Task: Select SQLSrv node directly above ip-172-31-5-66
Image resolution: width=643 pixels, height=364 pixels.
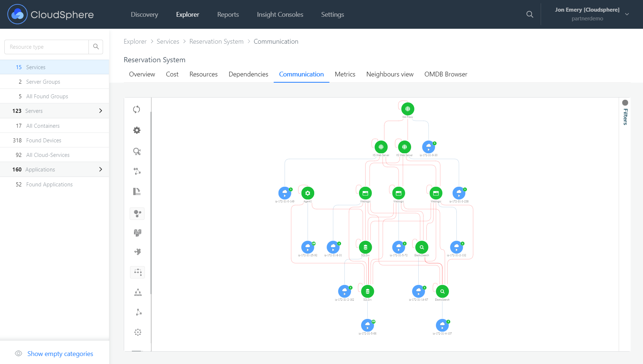Action: tap(367, 291)
